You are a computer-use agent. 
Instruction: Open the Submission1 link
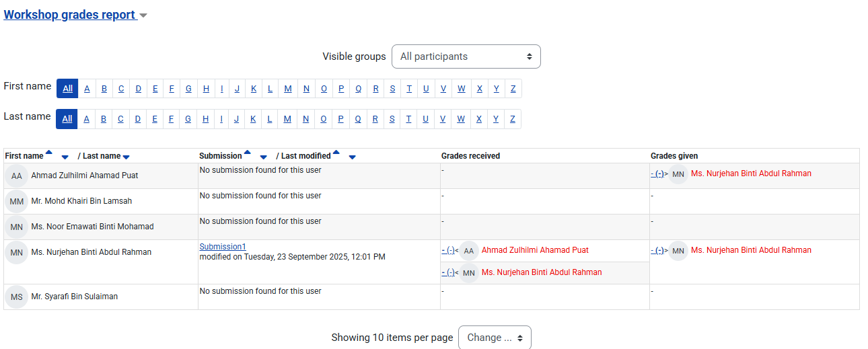(223, 247)
